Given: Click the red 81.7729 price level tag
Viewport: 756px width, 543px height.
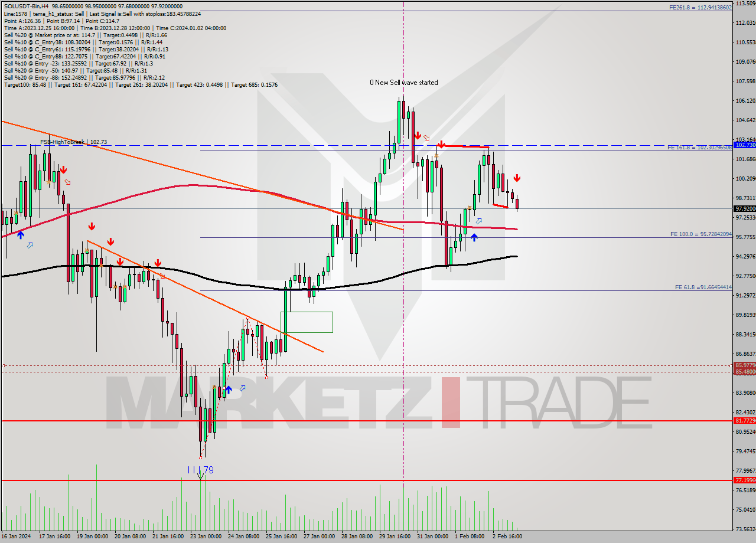Looking at the screenshot, I should pyautogui.click(x=744, y=420).
